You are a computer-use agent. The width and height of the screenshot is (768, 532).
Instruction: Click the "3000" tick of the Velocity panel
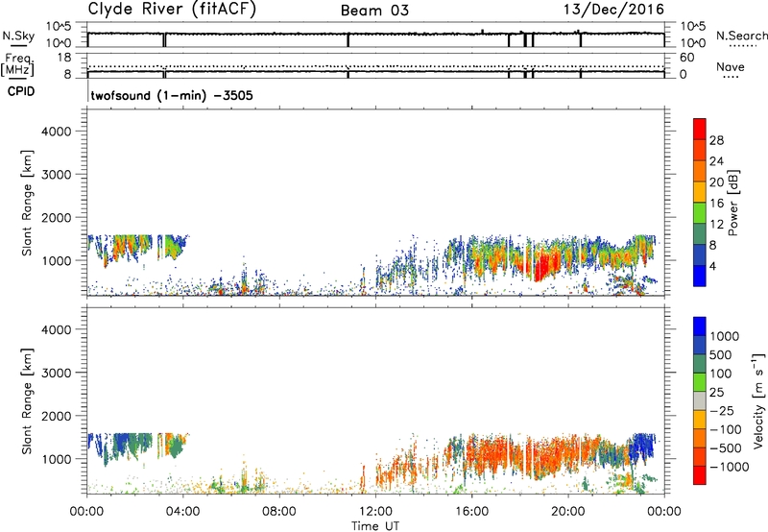[x=57, y=373]
